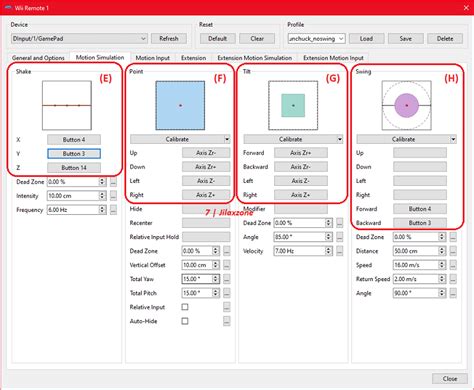Open Extension Motion Simulation tab
474x390 pixels.
click(255, 58)
